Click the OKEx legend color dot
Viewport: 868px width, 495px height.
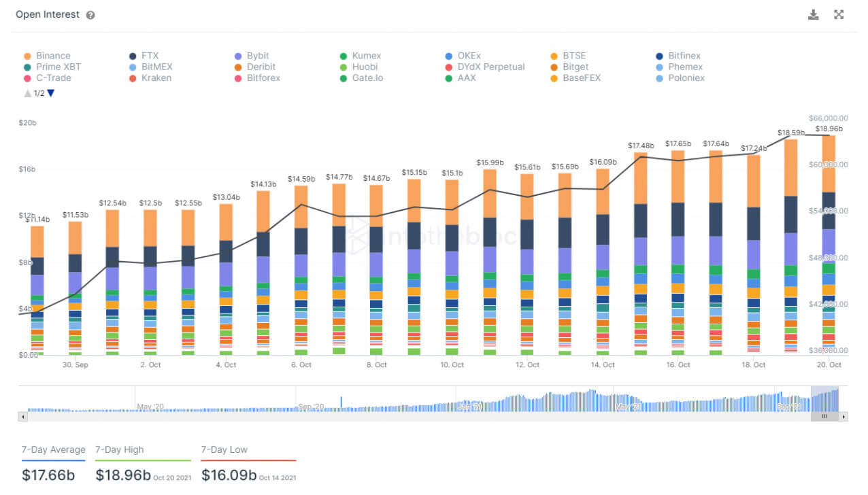(448, 56)
